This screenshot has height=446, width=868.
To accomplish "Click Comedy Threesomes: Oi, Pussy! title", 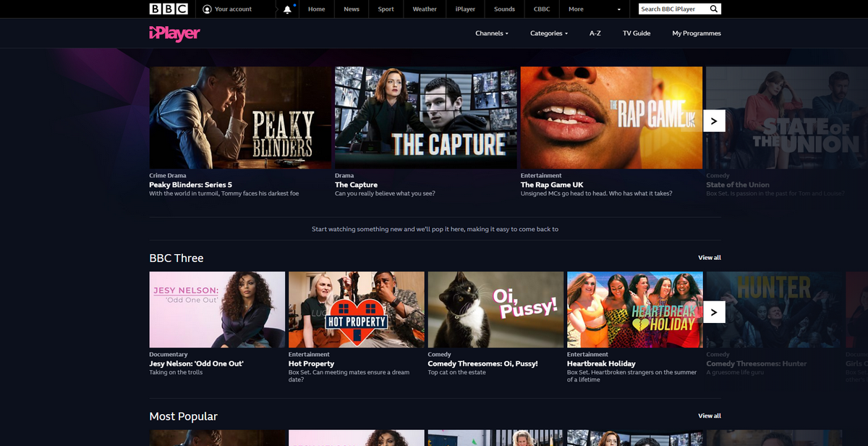I will pos(483,363).
